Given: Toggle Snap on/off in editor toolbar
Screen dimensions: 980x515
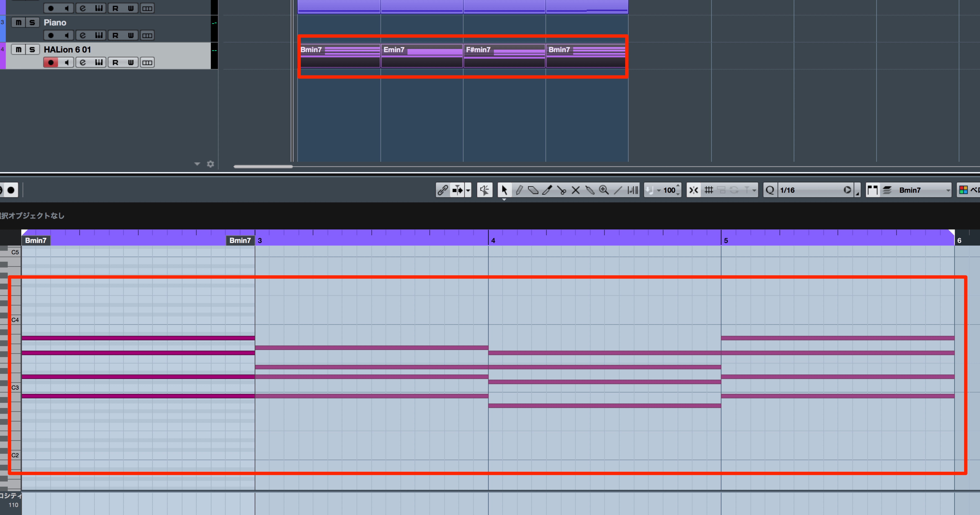Looking at the screenshot, I should pyautogui.click(x=694, y=190).
